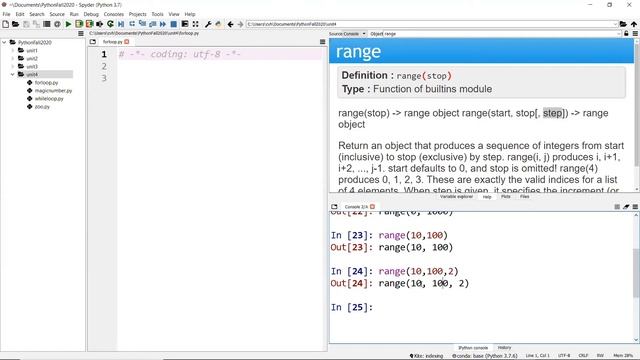Collapse the PythonFall2020 project folder
Viewport: 640px width, 360px height.
coord(4,42)
